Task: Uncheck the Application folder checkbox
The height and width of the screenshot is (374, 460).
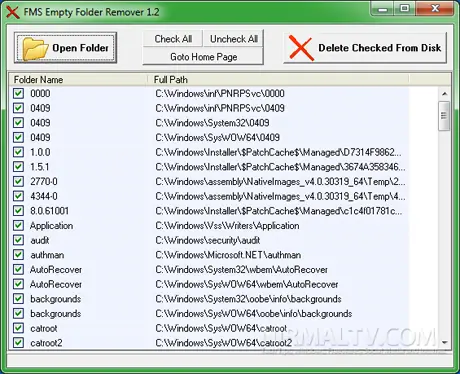Action: (18, 225)
